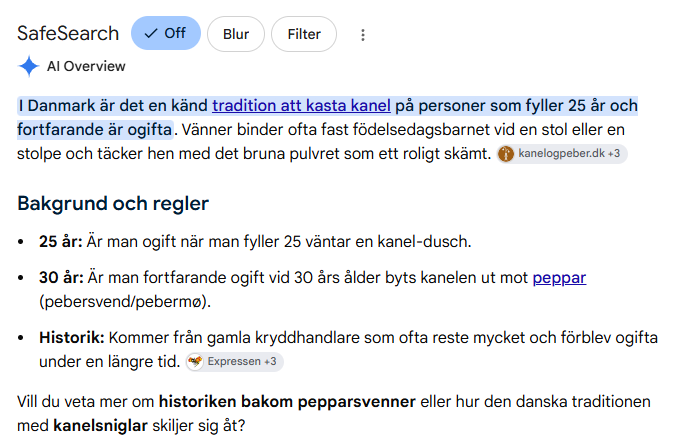Screen dimensions: 675x446
Task: Follow the 'peppar' hyperlink
Action: (x=559, y=278)
